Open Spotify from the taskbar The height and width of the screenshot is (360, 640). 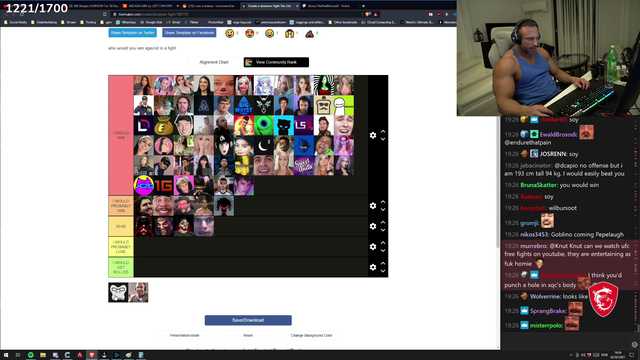tap(31, 355)
